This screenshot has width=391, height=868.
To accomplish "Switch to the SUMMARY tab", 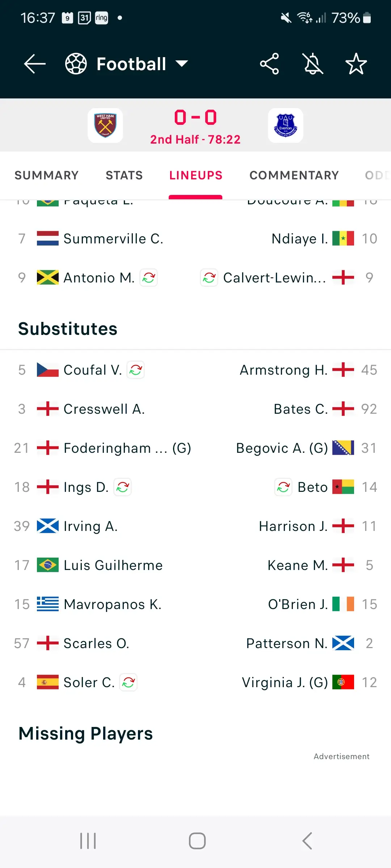I will coord(46,175).
